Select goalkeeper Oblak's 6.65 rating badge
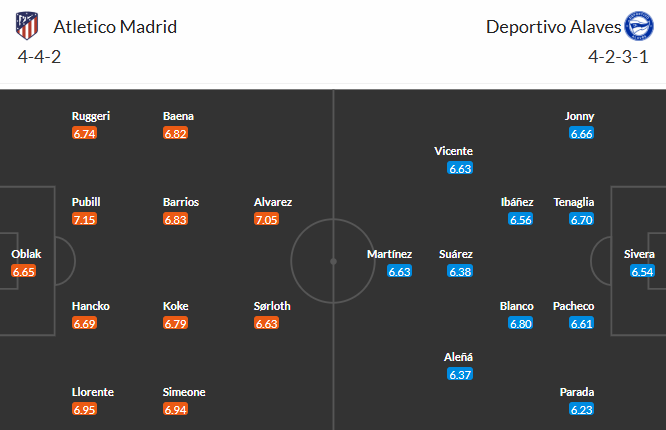 (x=24, y=271)
